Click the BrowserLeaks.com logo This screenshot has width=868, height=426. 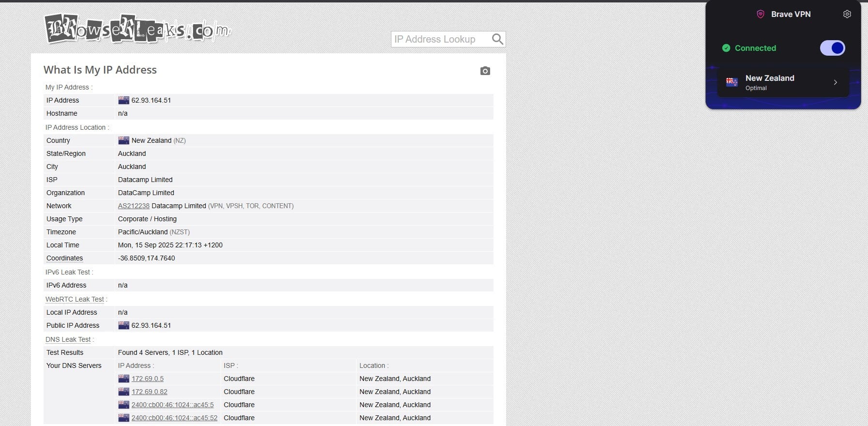coord(138,29)
